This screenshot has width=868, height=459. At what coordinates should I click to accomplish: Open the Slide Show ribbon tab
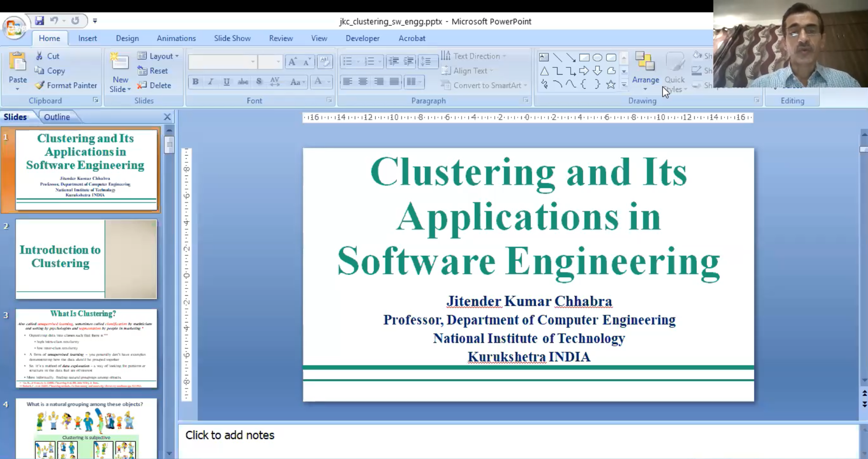tap(232, 38)
